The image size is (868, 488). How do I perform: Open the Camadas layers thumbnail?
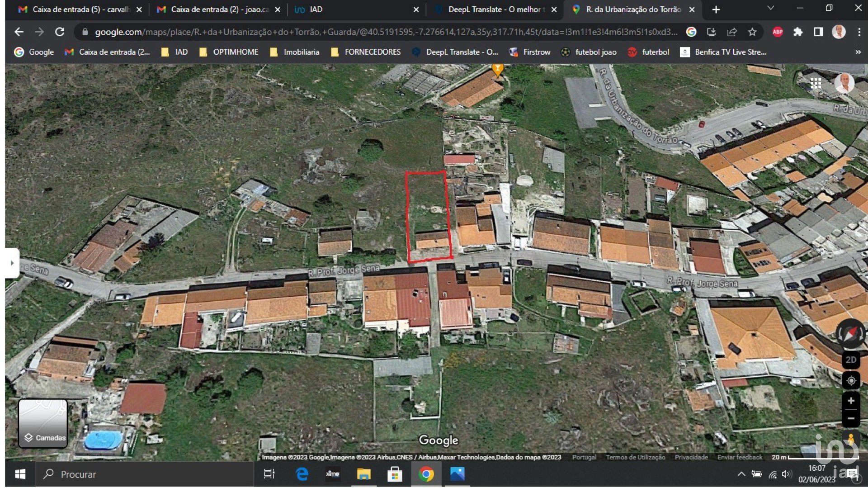coord(43,423)
